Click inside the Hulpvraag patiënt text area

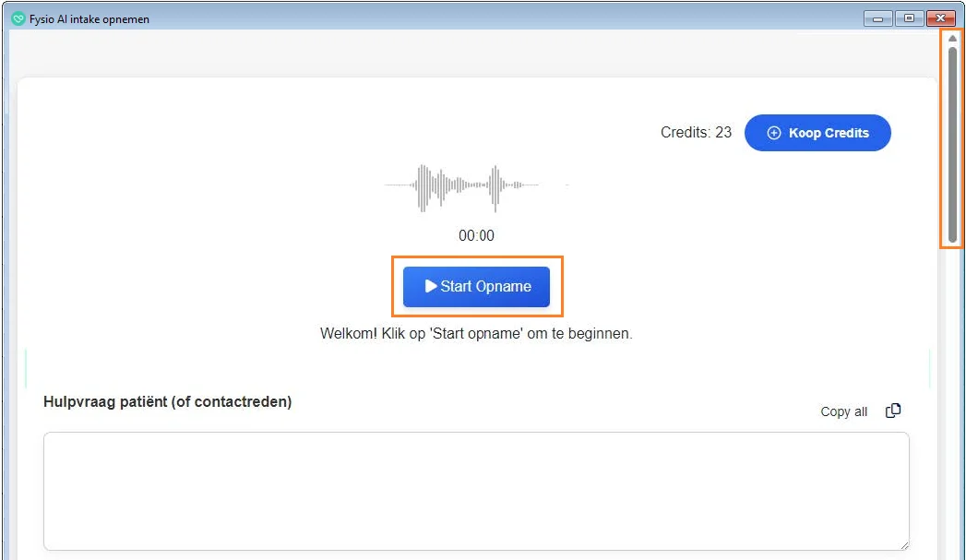(475, 491)
